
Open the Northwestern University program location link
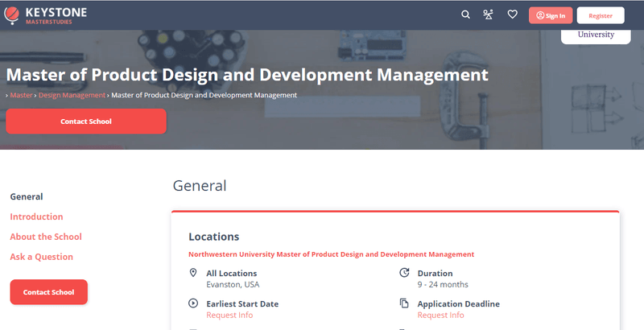(331, 254)
